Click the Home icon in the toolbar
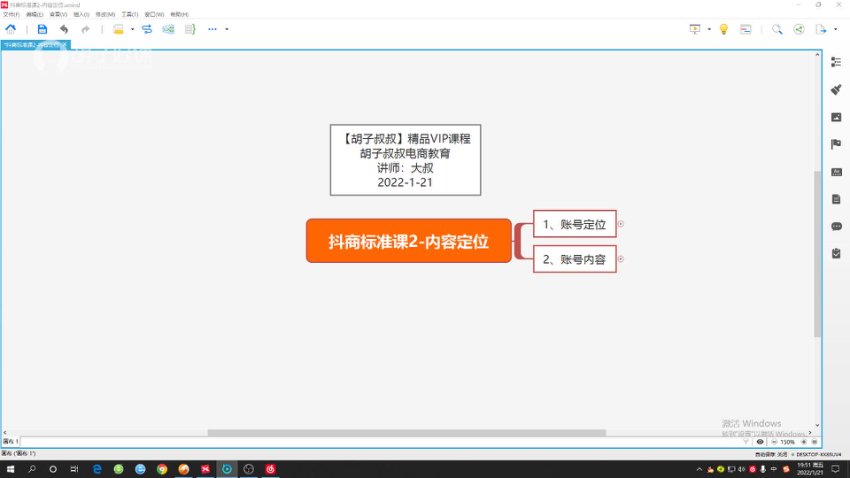The height and width of the screenshot is (478, 850). 11,29
